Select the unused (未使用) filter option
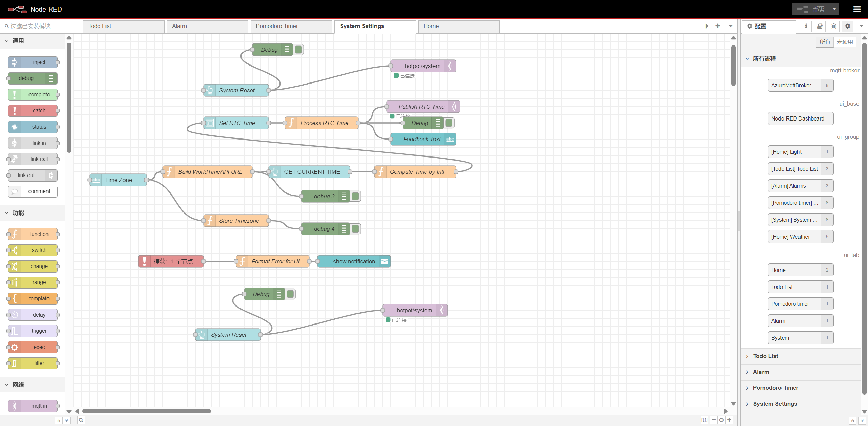Screen dimensions: 868x426 [845, 42]
